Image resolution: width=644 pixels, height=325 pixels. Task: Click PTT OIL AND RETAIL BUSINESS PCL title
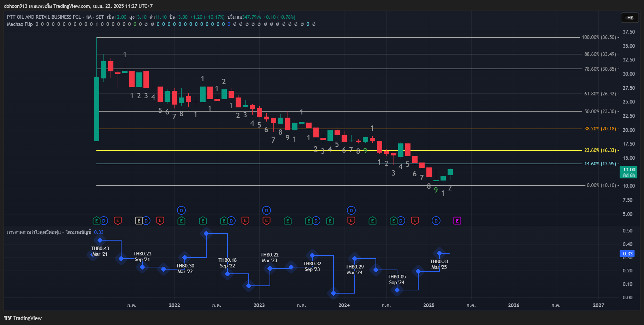tap(44, 17)
